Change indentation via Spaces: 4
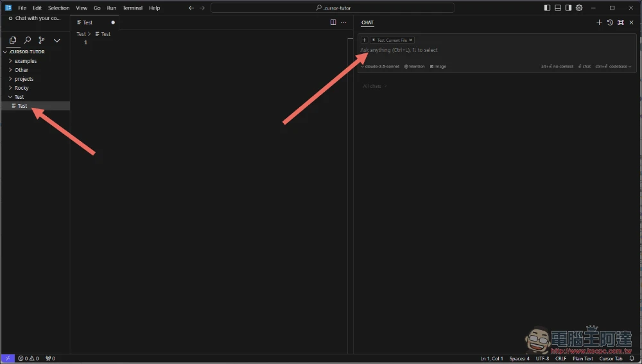This screenshot has height=364, width=642. click(x=519, y=359)
